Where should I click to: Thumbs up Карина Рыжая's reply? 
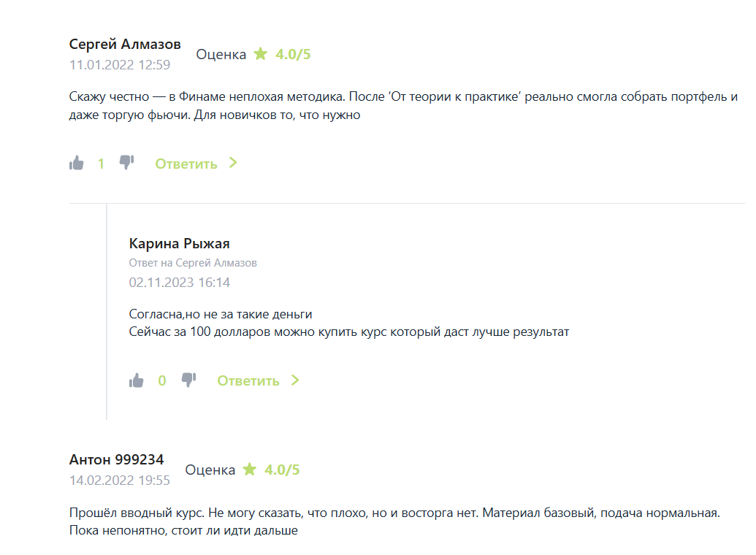click(x=137, y=380)
